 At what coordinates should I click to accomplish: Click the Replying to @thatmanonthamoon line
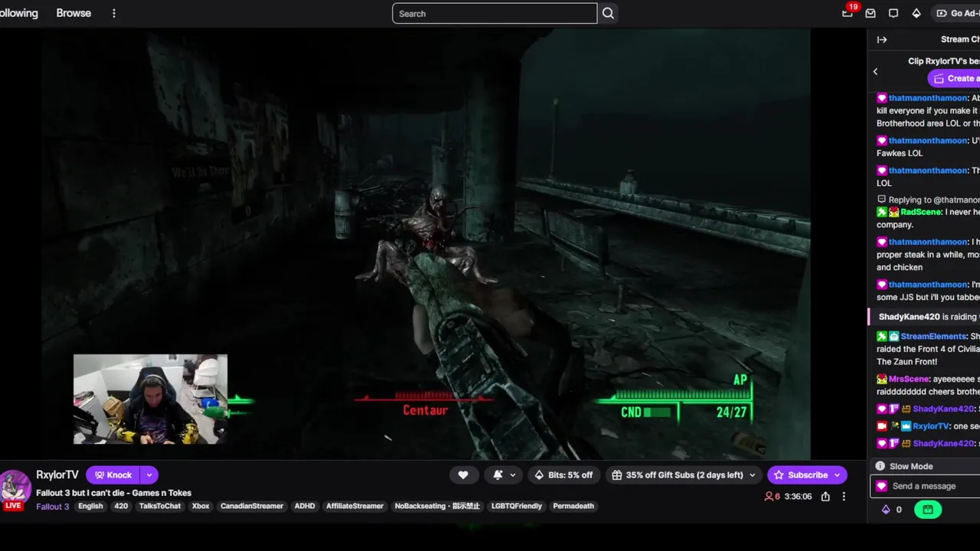click(928, 200)
